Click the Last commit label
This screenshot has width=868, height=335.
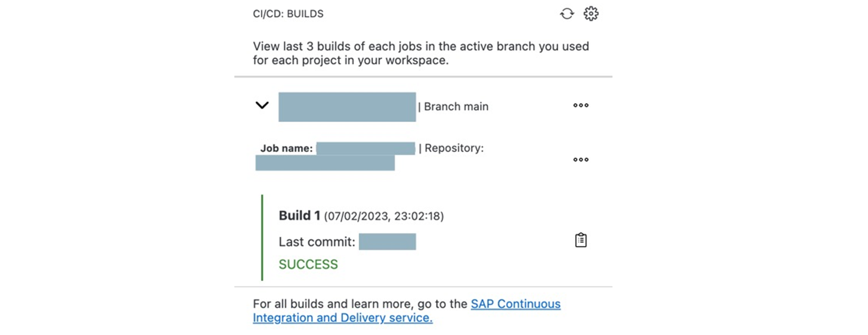317,242
